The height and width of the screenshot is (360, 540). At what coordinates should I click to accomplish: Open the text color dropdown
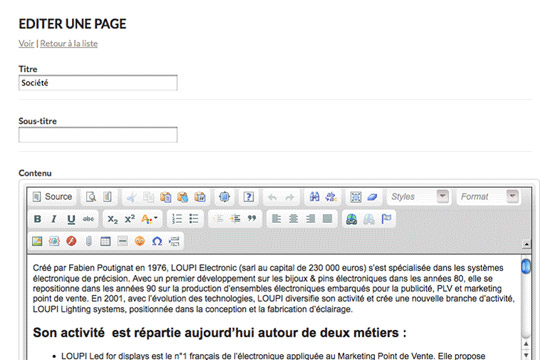tap(149, 219)
